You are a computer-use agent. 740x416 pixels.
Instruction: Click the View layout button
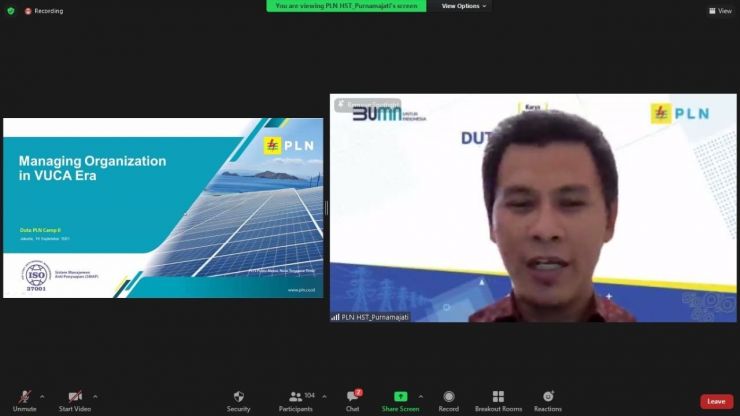coord(720,10)
